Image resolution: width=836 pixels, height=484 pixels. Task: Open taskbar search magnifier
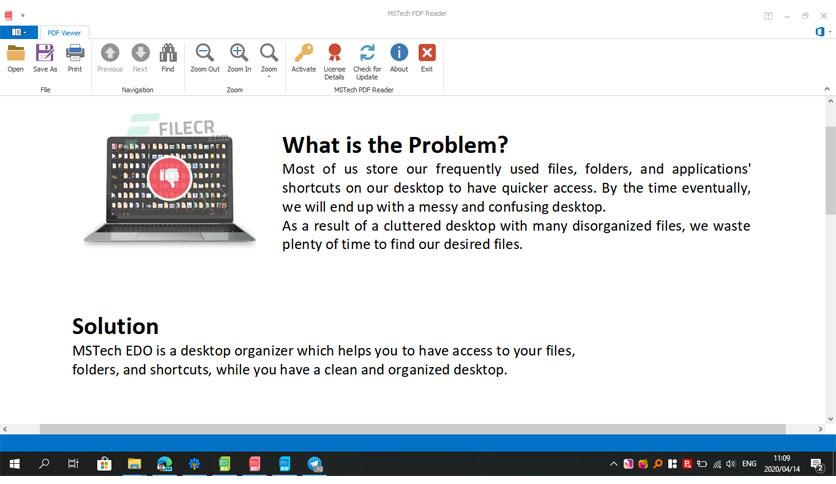click(44, 464)
